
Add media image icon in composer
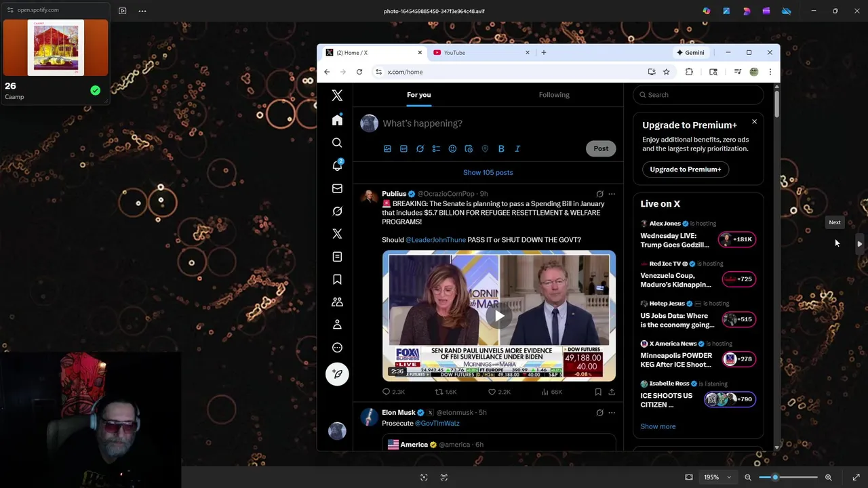point(387,148)
